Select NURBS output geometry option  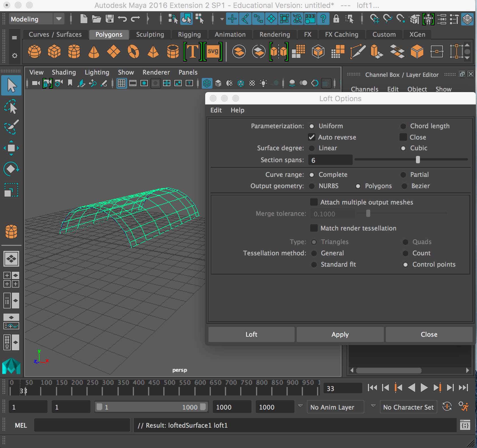click(312, 186)
